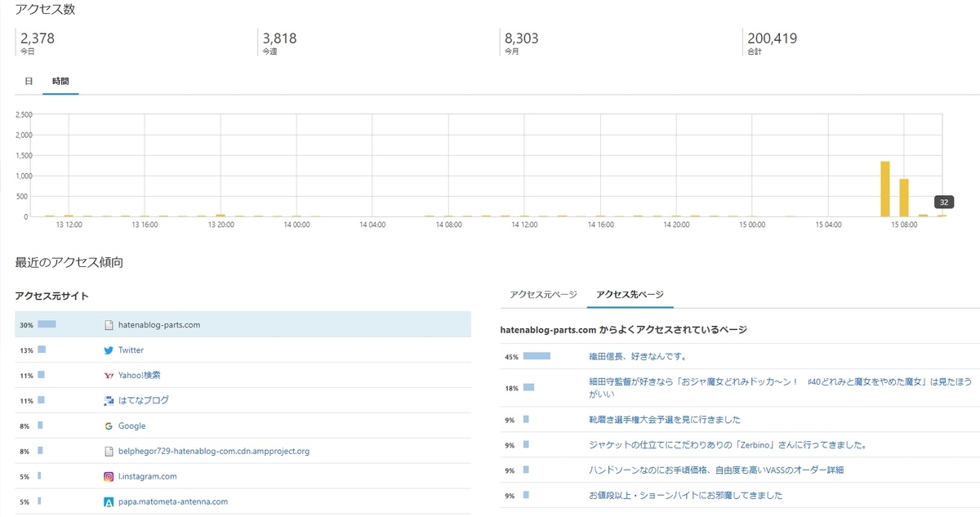This screenshot has width=980, height=517.
Task: Click the アクセス元サイト heading
Action: (51, 296)
